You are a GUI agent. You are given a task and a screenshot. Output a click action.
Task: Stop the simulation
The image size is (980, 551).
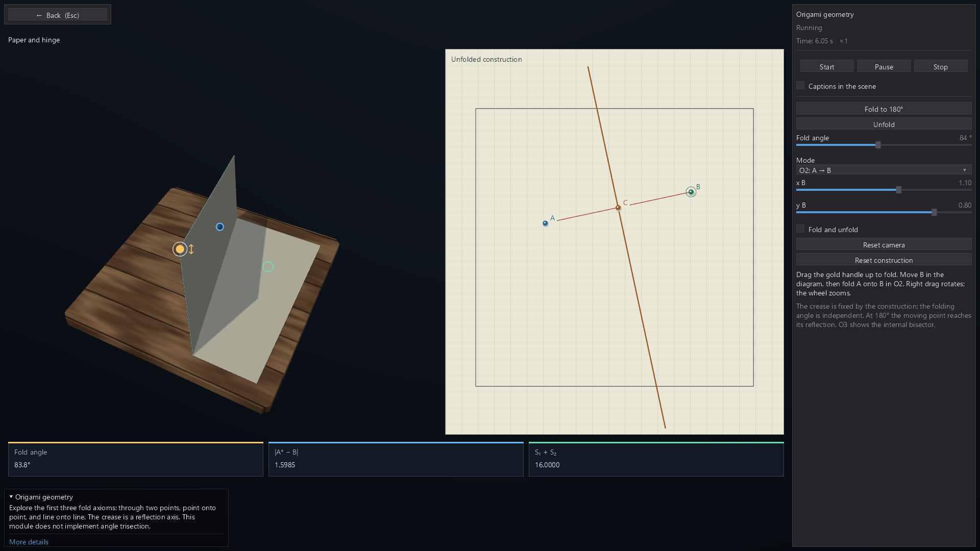[940, 67]
